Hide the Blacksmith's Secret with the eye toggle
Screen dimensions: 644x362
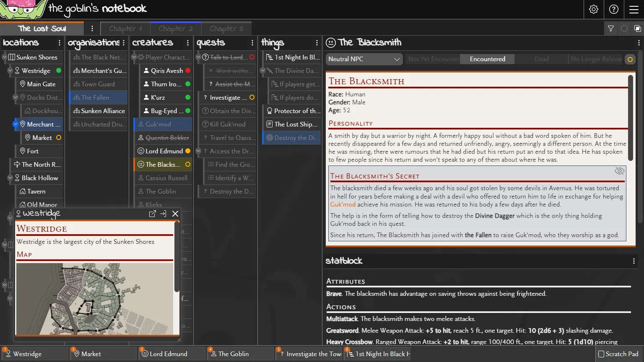click(x=619, y=171)
